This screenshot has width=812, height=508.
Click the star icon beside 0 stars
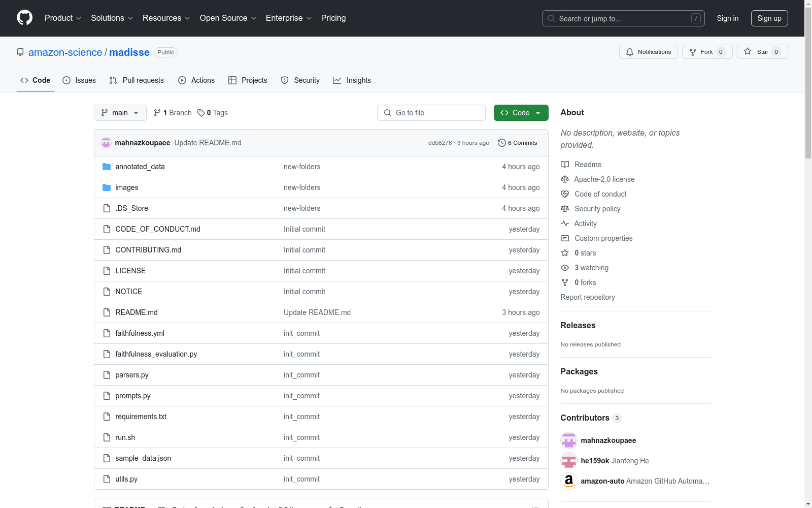565,253
